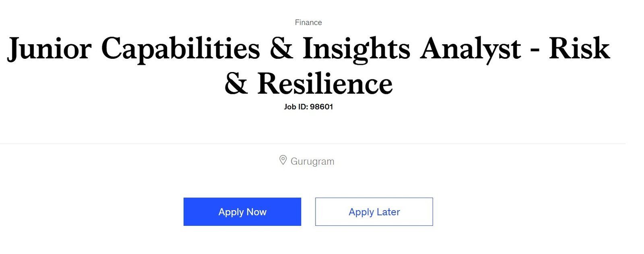Select the Gurugram location text

click(312, 161)
